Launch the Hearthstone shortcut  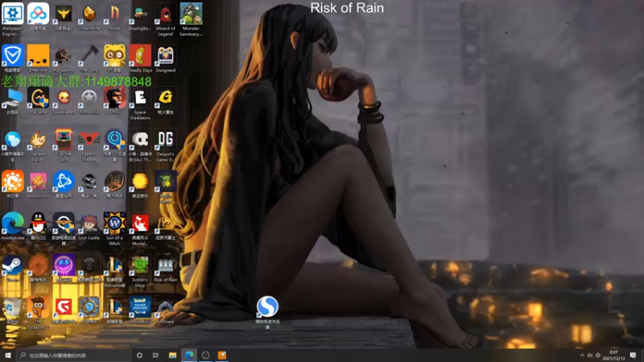click(89, 311)
